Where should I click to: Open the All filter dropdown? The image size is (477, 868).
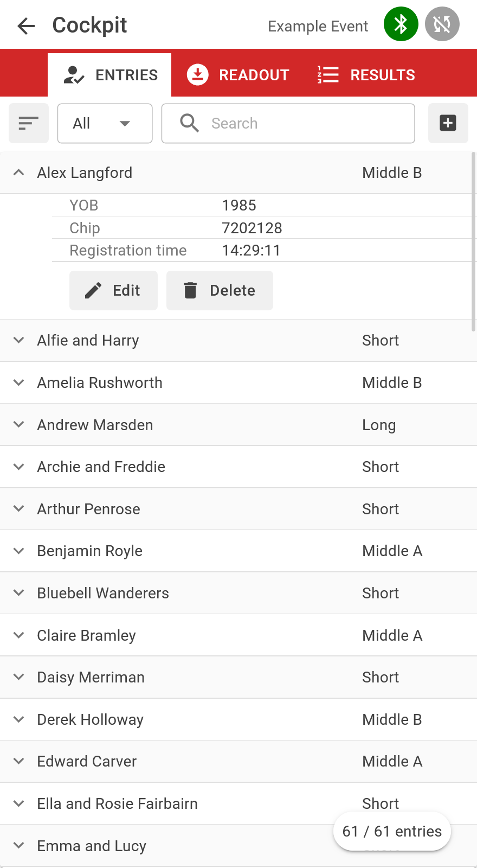pos(105,123)
